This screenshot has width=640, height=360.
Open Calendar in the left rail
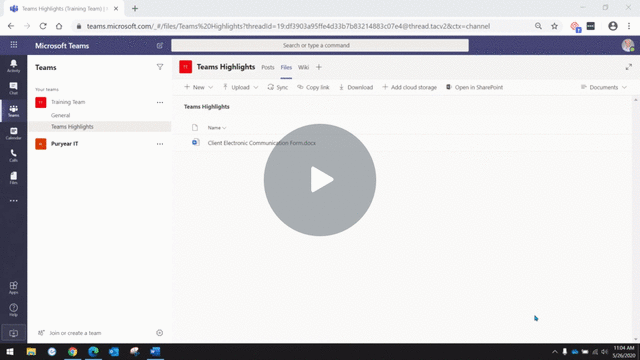click(x=13, y=133)
